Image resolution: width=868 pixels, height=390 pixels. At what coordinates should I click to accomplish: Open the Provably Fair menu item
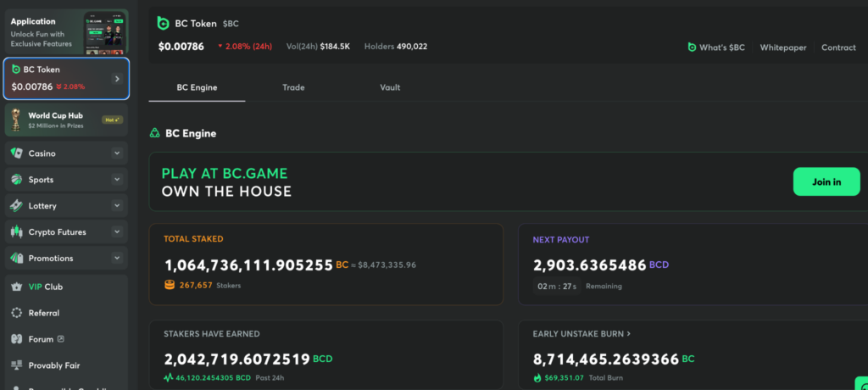pos(66,365)
